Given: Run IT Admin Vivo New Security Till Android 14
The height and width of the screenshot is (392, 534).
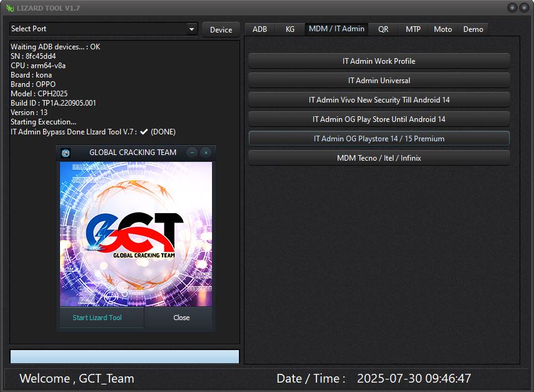Looking at the screenshot, I should tap(379, 100).
